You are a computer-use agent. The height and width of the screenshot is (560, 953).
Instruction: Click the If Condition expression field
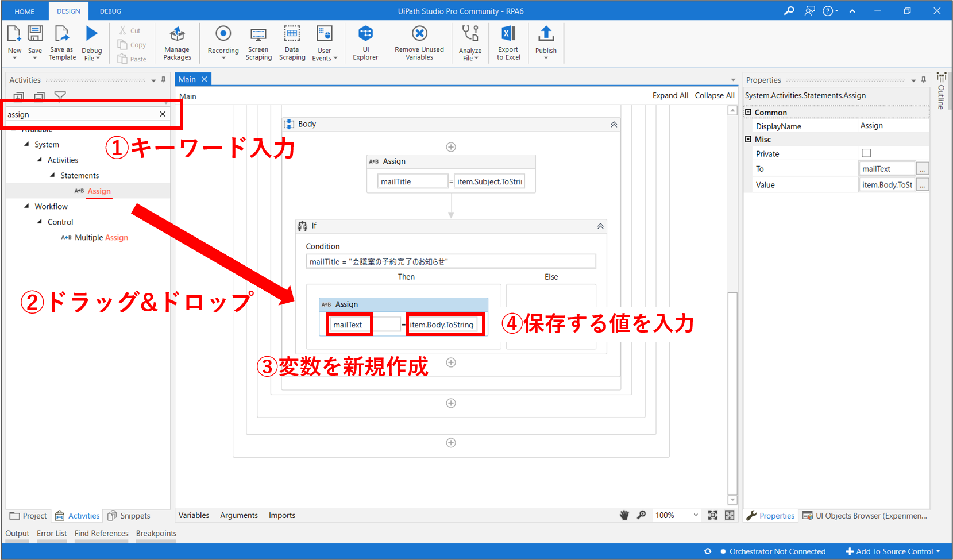coord(450,262)
